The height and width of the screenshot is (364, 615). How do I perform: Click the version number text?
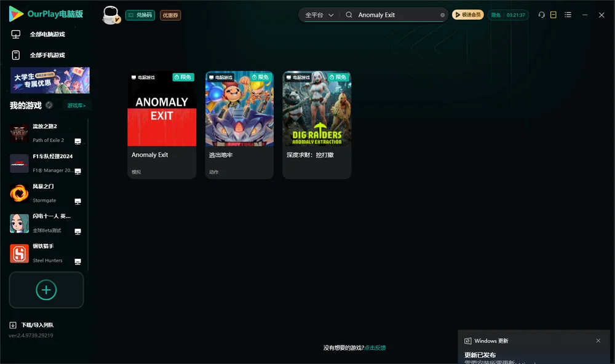31,336
